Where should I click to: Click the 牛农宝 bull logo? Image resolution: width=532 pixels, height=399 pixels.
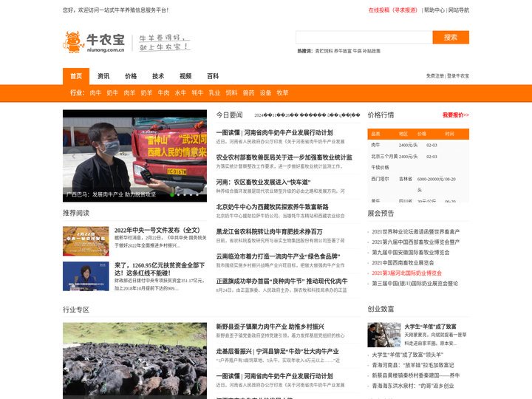(94, 42)
